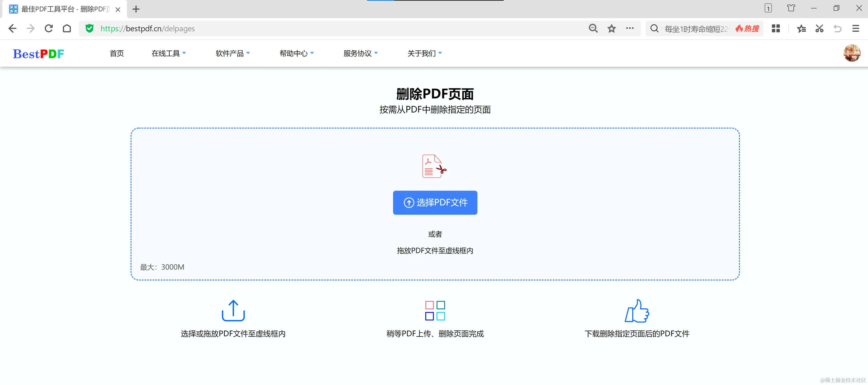Open the favorites list icon
This screenshot has height=385, width=868.
(x=801, y=29)
